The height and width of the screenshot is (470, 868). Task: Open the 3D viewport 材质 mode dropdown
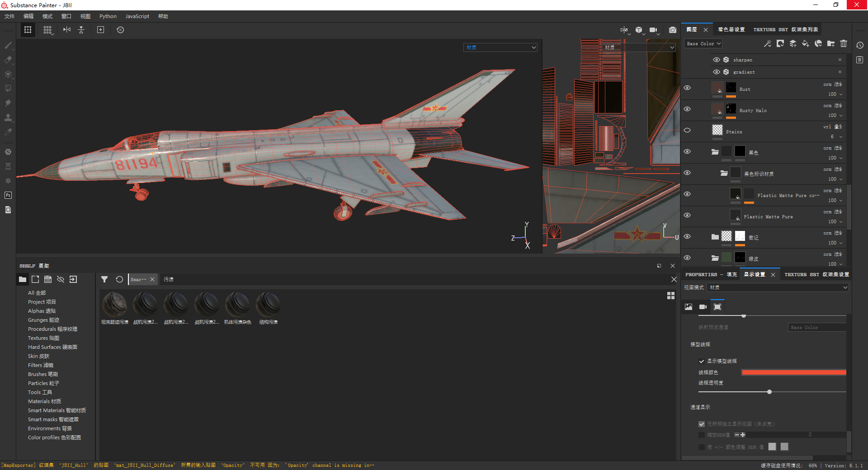[x=500, y=47]
